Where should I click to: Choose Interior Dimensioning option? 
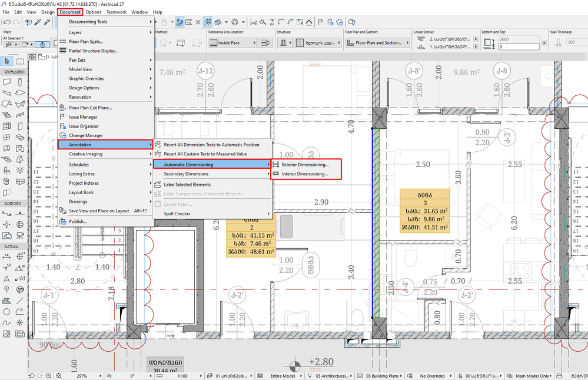pos(304,174)
